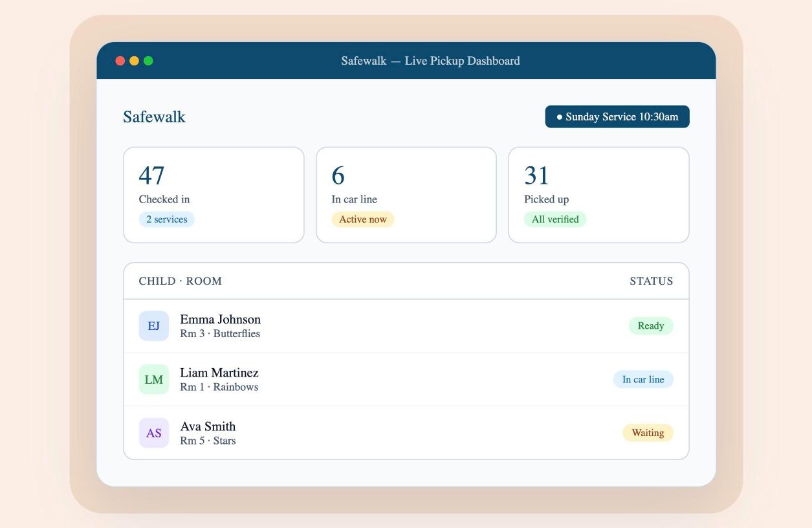
Task: Click the Rm 1 · Rainbows room label
Action: (219, 387)
